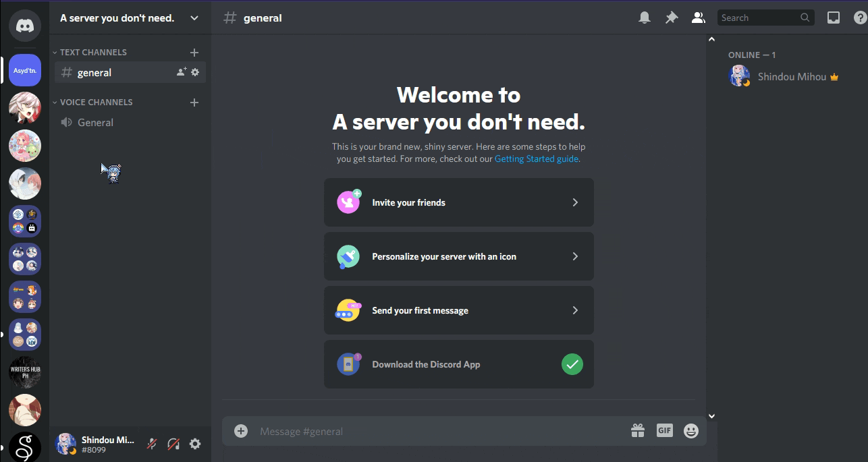Screen dimensions: 868x462
Task: Mute your microphone
Action: tap(151, 444)
